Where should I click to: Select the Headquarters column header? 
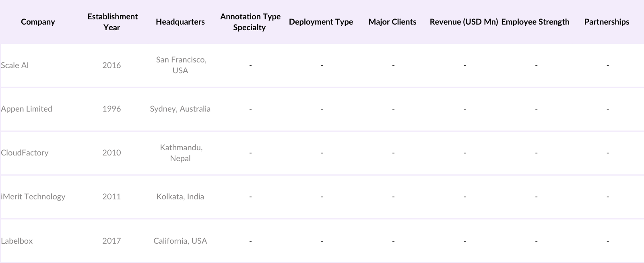point(180,22)
